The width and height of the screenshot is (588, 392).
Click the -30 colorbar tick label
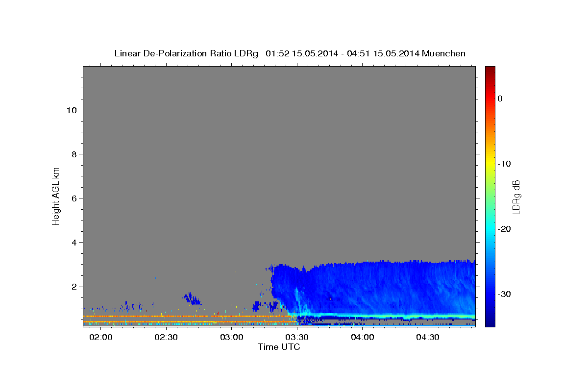(505, 294)
